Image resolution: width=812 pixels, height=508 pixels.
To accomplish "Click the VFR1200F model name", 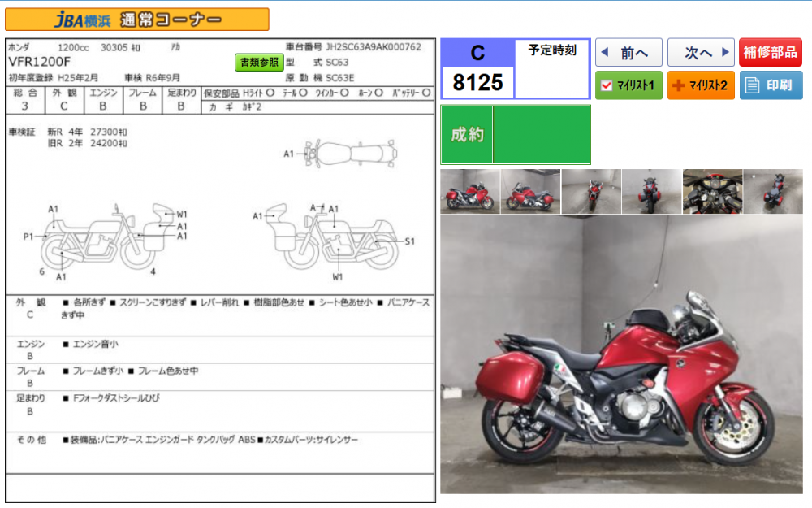I will click(x=39, y=62).
